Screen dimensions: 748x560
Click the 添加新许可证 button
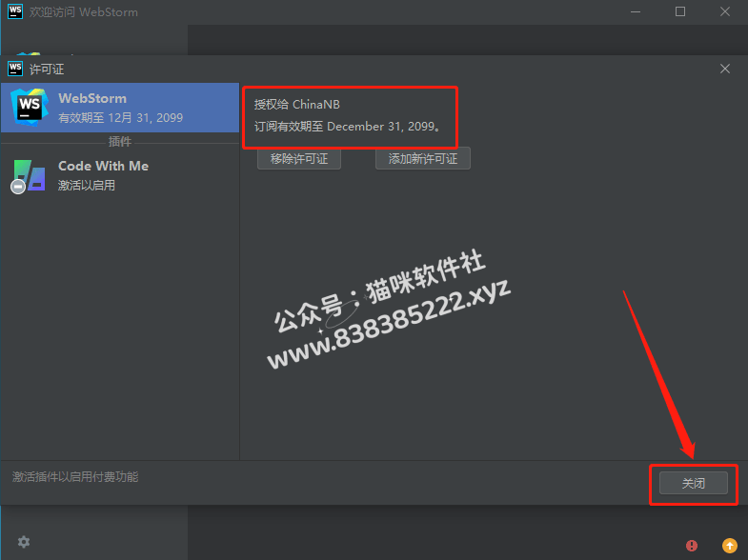tap(423, 159)
